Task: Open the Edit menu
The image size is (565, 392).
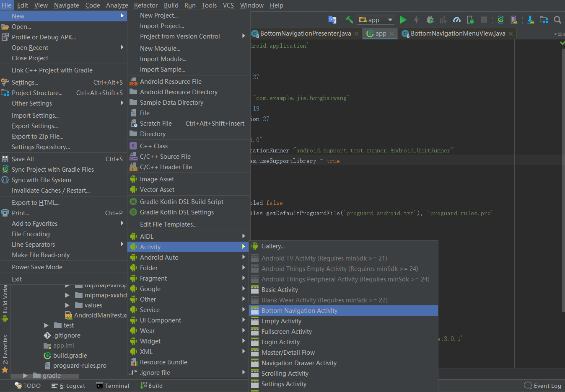Action: click(x=23, y=5)
